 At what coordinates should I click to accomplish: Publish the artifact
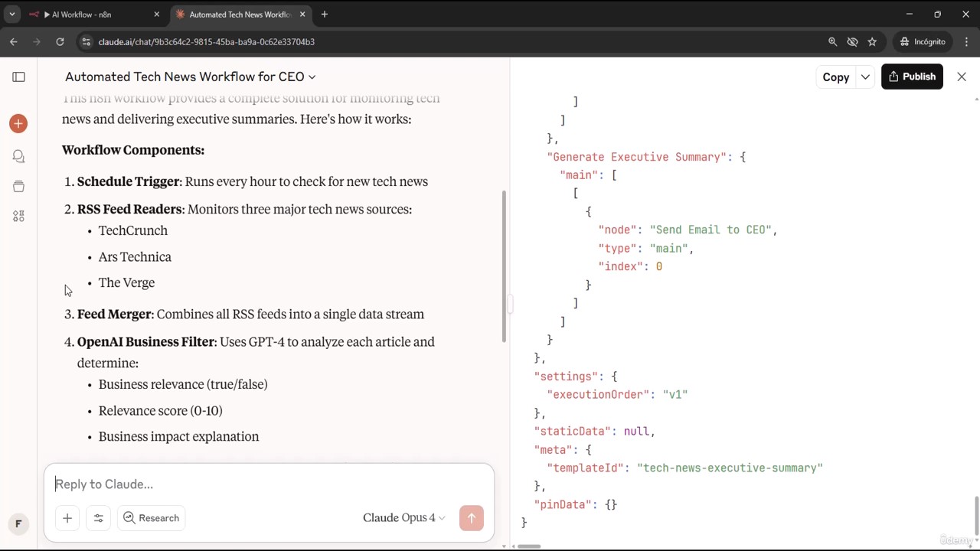(912, 77)
